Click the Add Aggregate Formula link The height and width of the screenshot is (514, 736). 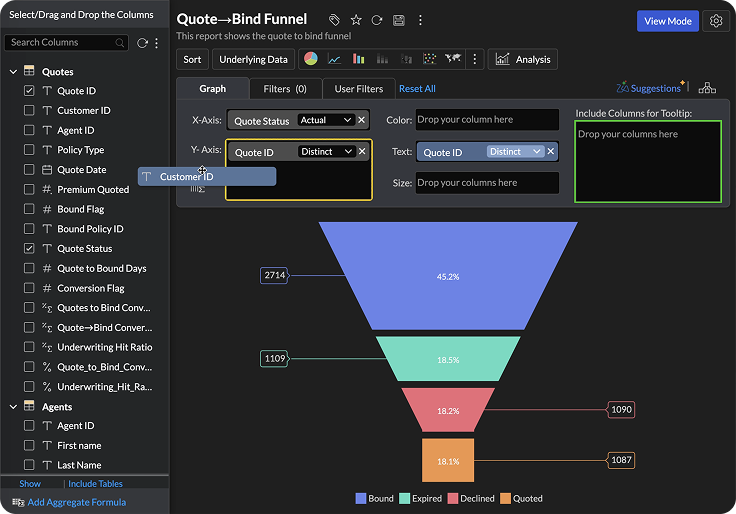coord(75,502)
